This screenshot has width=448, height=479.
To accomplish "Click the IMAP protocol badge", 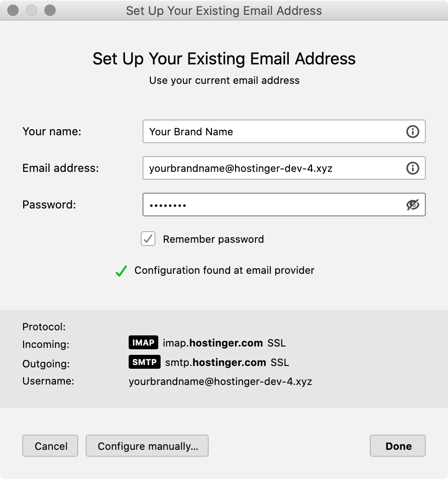I will (x=143, y=343).
